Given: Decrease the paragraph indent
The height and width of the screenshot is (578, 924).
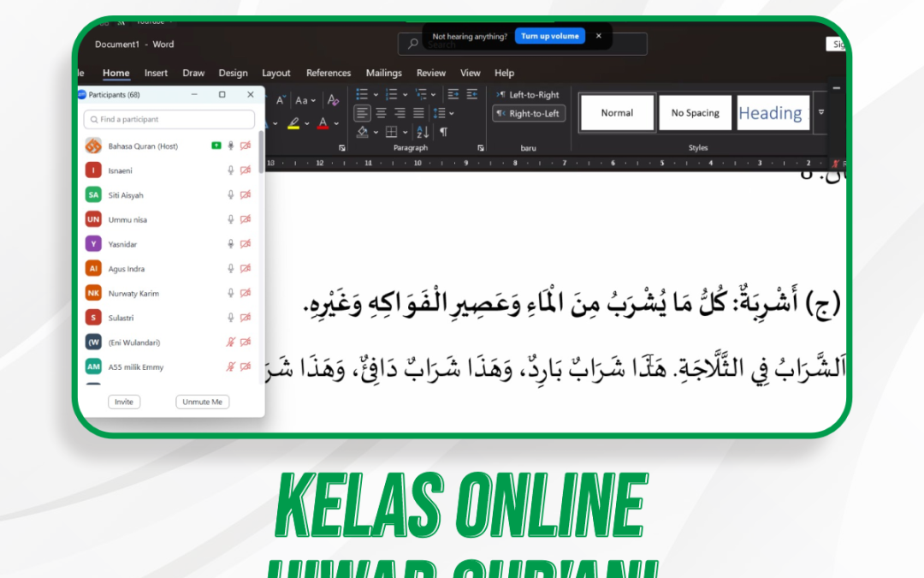Looking at the screenshot, I should point(453,94).
